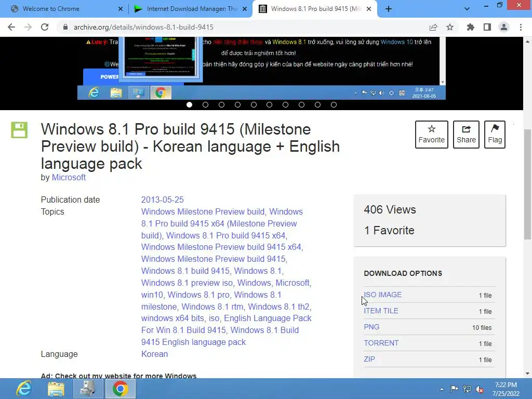532x399 pixels.
Task: Click the Favorite star button
Action: (x=432, y=135)
